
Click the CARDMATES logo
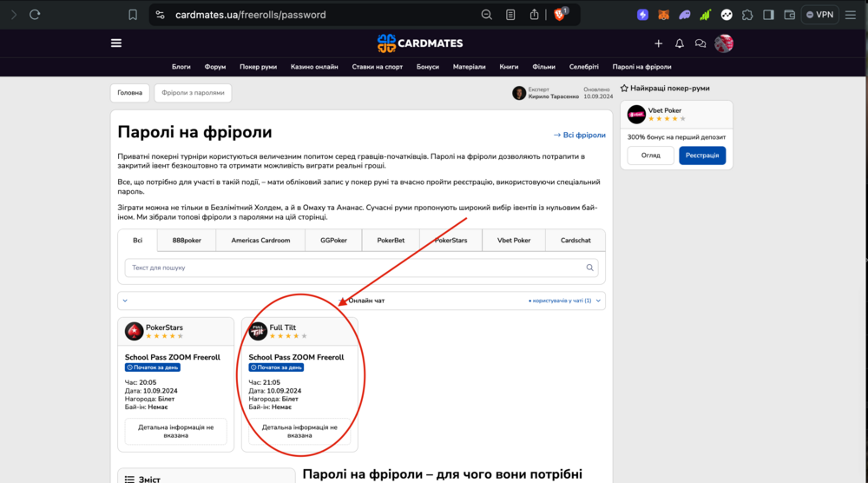(x=420, y=43)
